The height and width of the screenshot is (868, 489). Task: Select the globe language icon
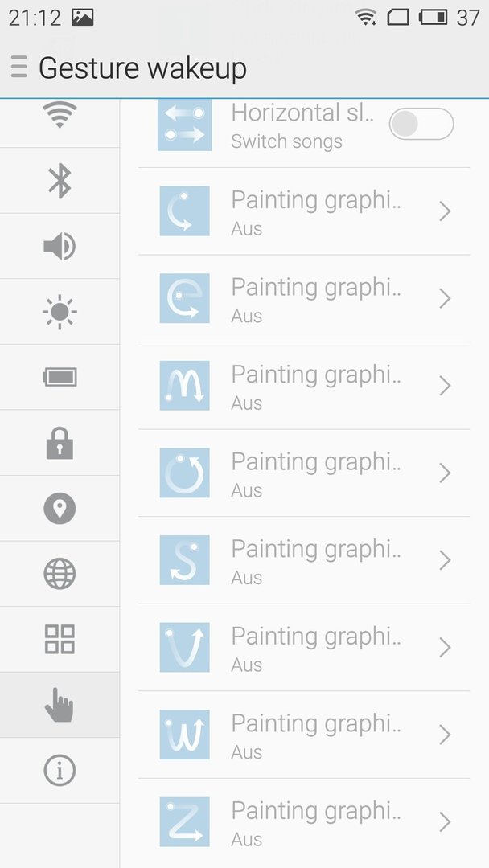(x=60, y=574)
